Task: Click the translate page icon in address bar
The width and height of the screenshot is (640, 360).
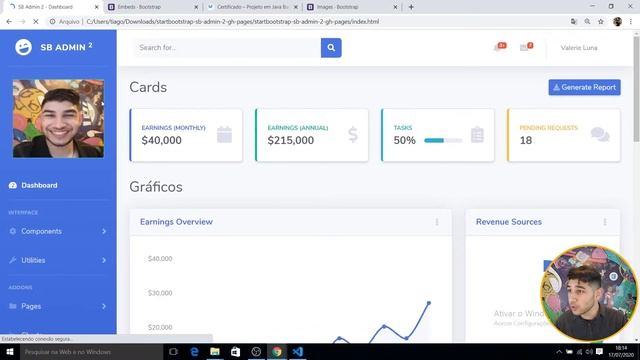Action: [574, 22]
